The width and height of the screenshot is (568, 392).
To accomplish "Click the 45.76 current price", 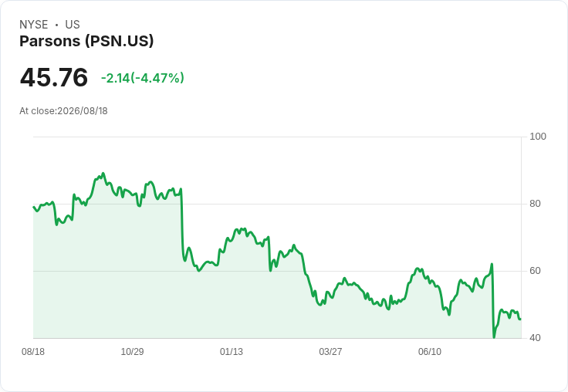I will [x=53, y=77].
